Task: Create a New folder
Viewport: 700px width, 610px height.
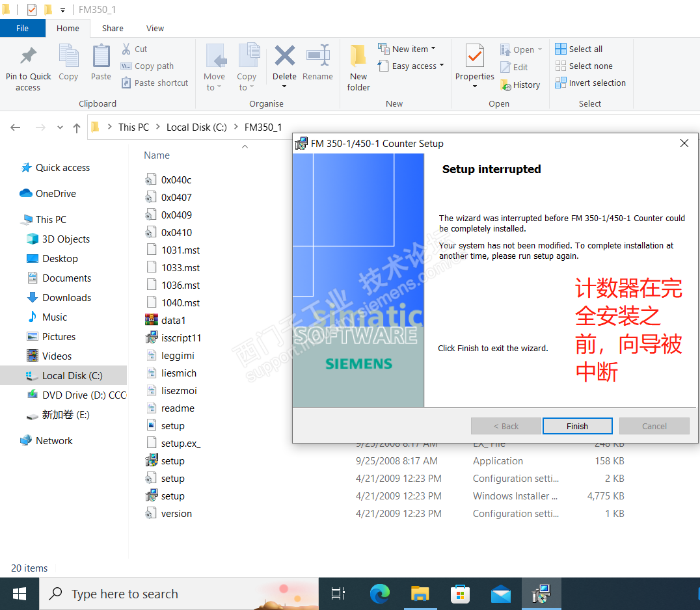Action: tap(358, 68)
